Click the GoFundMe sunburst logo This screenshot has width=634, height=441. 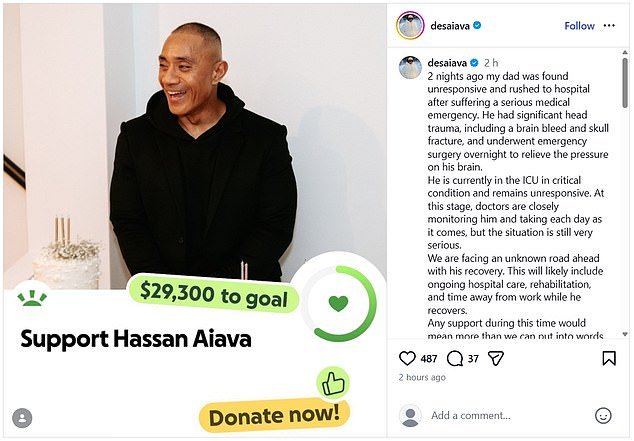32,298
